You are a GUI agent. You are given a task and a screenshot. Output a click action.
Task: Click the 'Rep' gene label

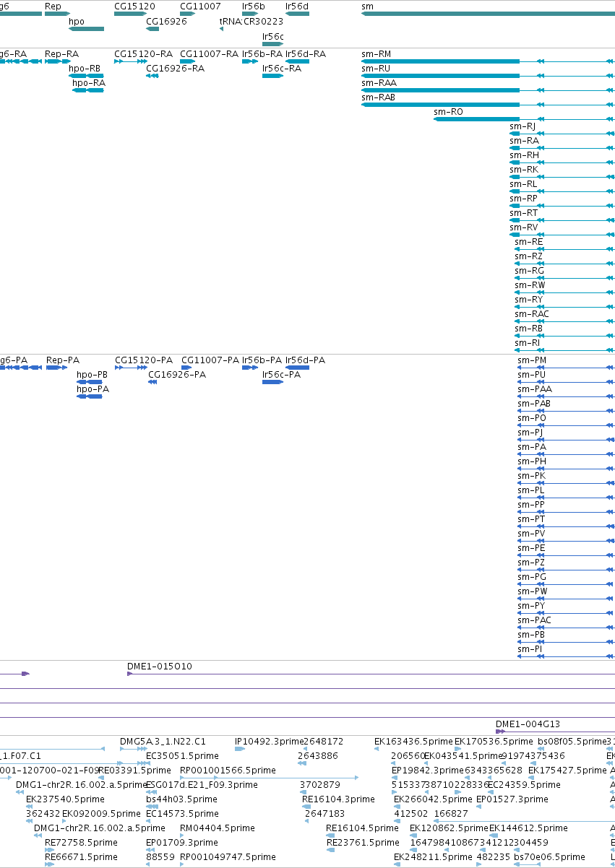pos(53,6)
